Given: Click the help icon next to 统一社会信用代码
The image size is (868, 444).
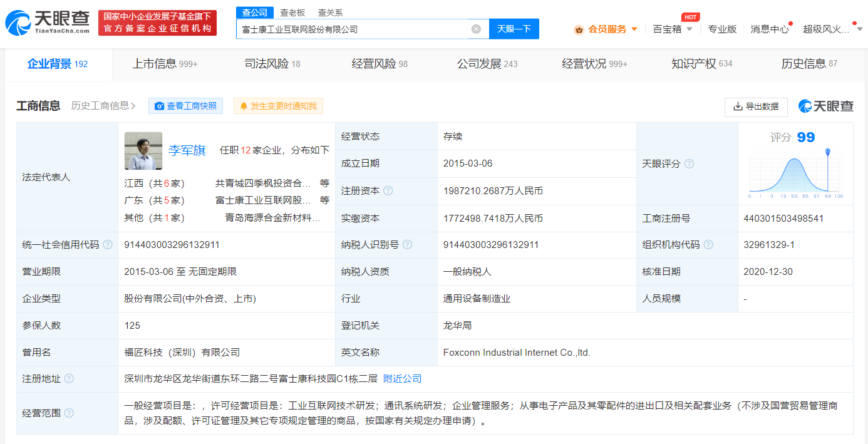Looking at the screenshot, I should 108,245.
